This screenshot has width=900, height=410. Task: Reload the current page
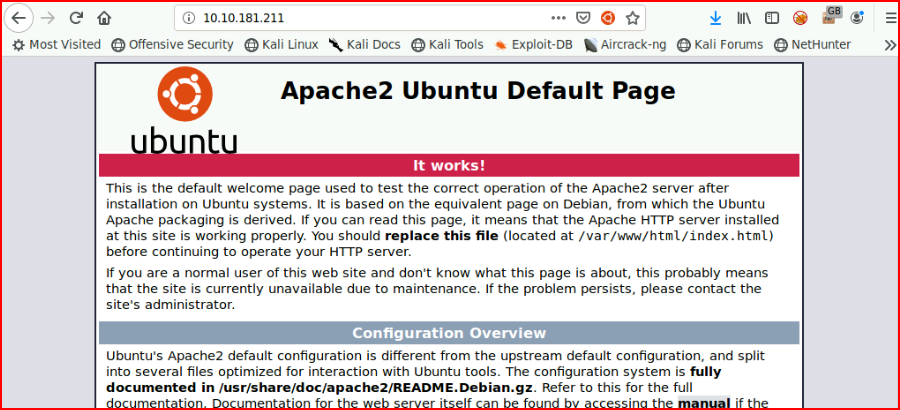(76, 18)
